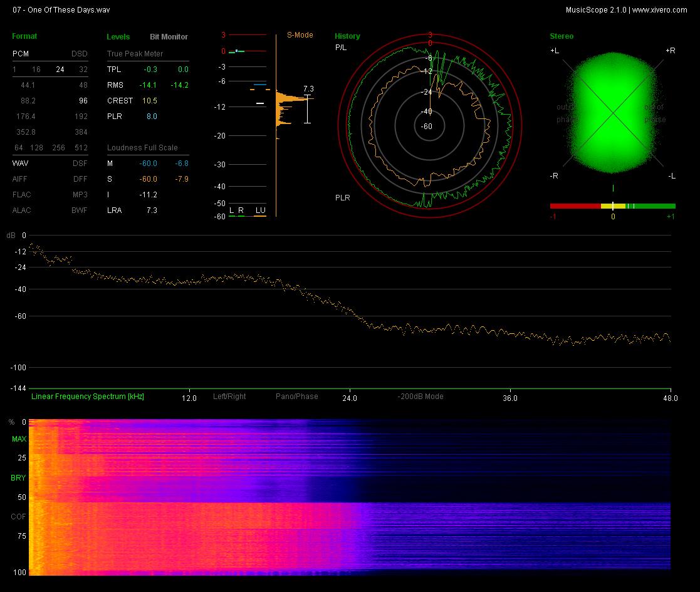Click the stereo correlation meter bar

(612, 206)
